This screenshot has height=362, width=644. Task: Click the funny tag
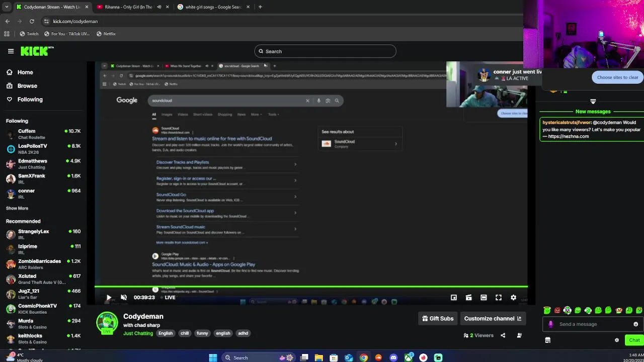(x=202, y=333)
